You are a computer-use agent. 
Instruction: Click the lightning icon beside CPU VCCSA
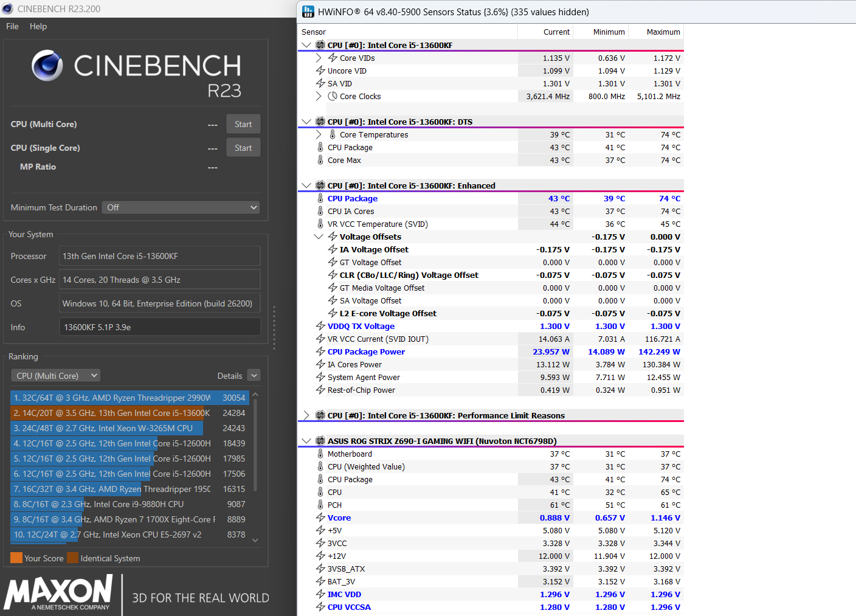click(x=320, y=607)
